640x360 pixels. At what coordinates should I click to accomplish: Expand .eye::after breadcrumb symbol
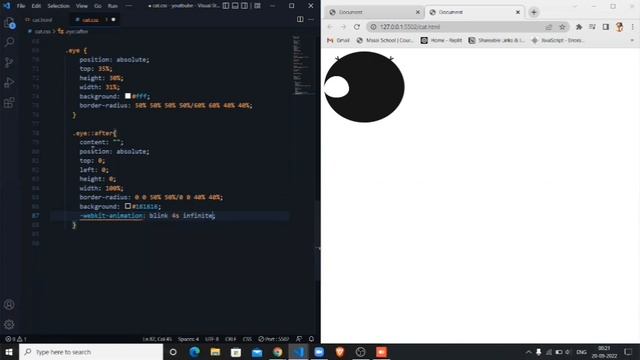(73, 31)
